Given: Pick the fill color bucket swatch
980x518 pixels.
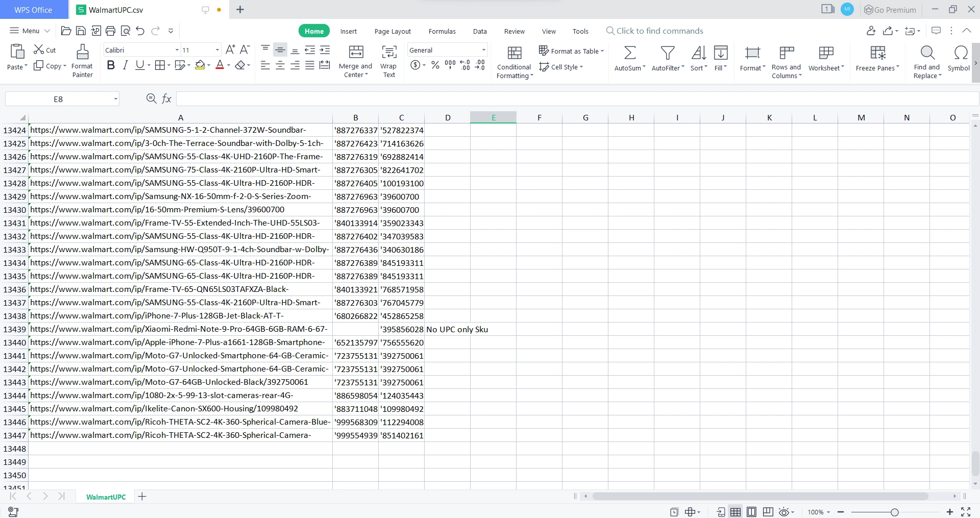Looking at the screenshot, I should tap(200, 65).
